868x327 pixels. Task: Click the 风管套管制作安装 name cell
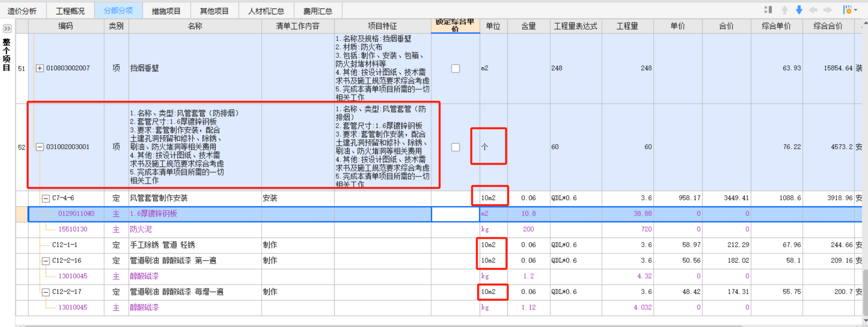tap(195, 198)
